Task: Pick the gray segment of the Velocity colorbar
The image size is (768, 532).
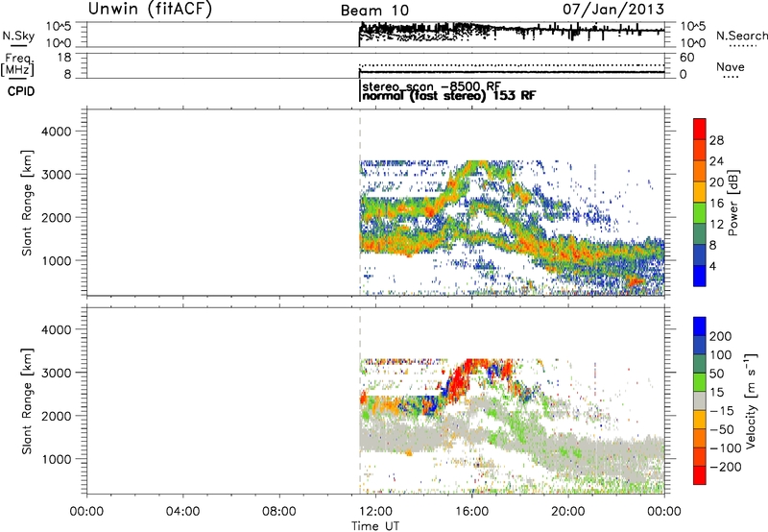Action: coord(700,400)
